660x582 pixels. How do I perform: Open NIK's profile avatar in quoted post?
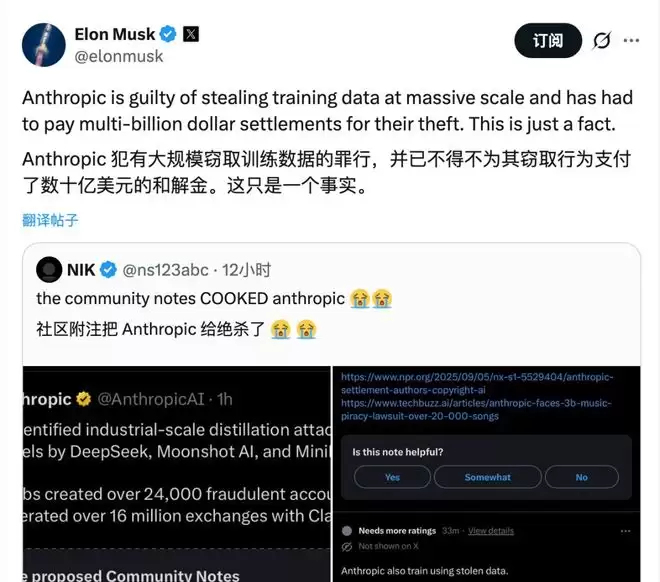tap(49, 269)
